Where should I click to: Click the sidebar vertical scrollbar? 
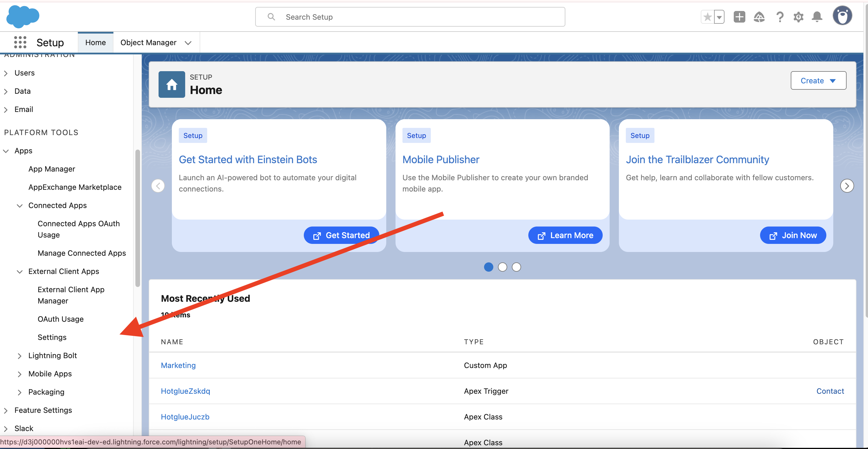(x=137, y=218)
